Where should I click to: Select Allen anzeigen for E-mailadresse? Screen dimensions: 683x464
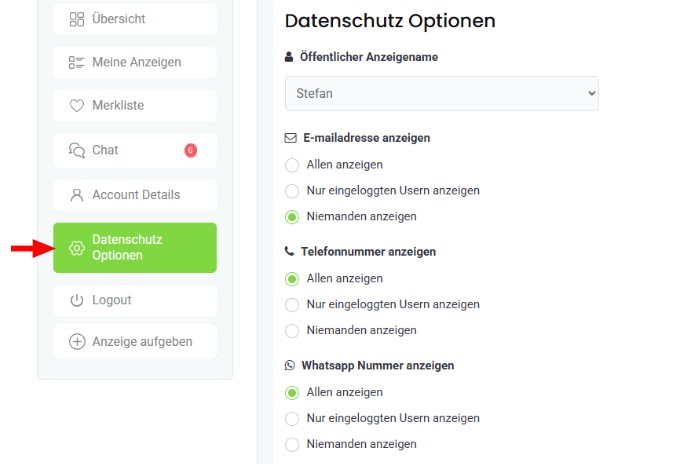coord(292,165)
